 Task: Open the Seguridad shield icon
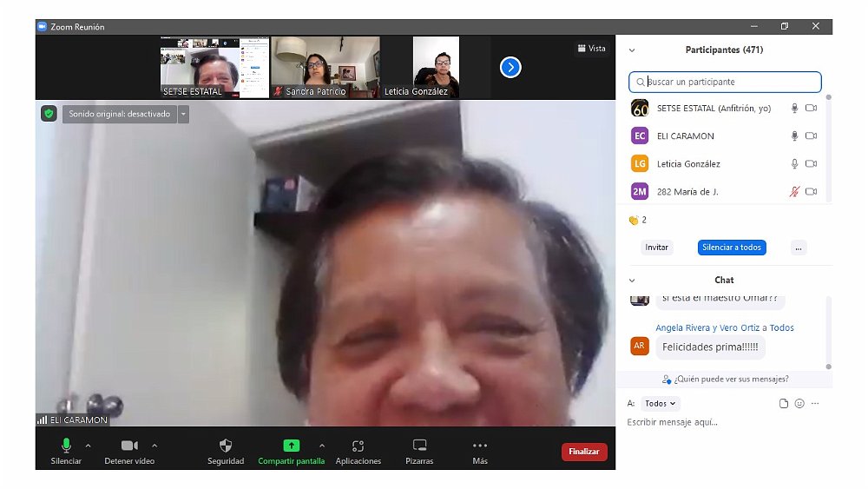pos(226,446)
